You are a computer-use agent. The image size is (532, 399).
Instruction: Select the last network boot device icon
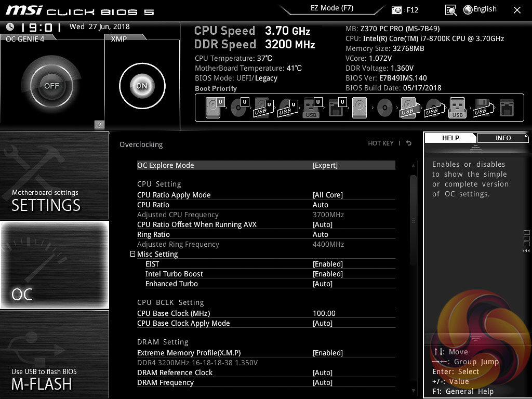point(507,109)
